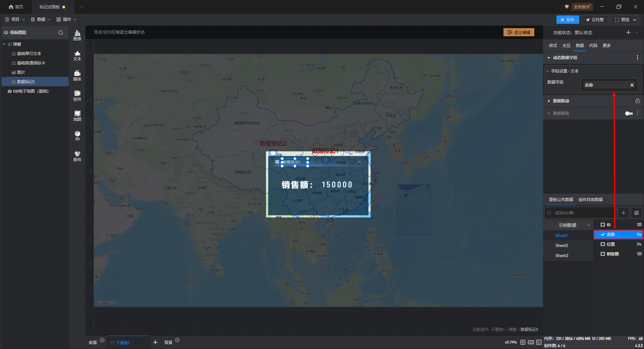Add a 前景 foreground layer
644x349 pixels.
[102, 340]
